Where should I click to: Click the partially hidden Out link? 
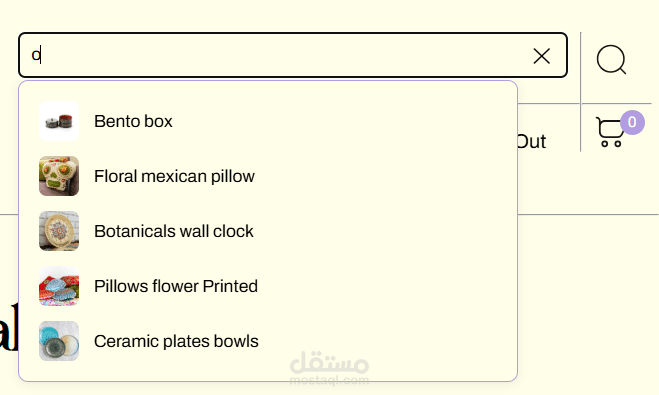tap(532, 142)
